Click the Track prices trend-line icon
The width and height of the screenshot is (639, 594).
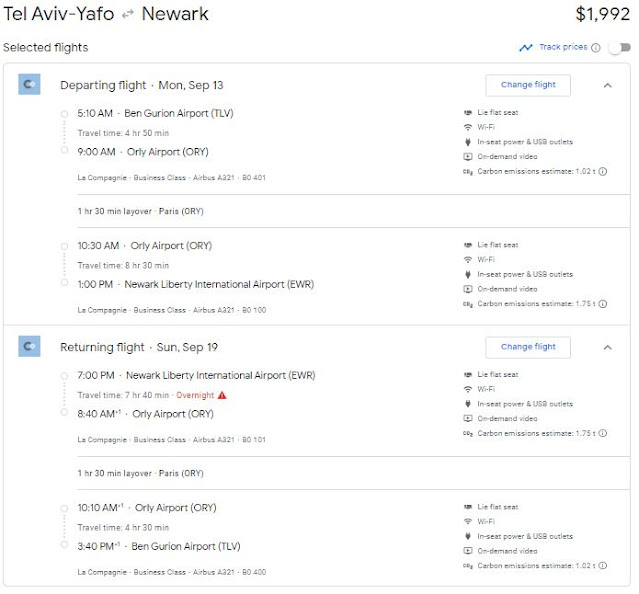click(x=526, y=47)
